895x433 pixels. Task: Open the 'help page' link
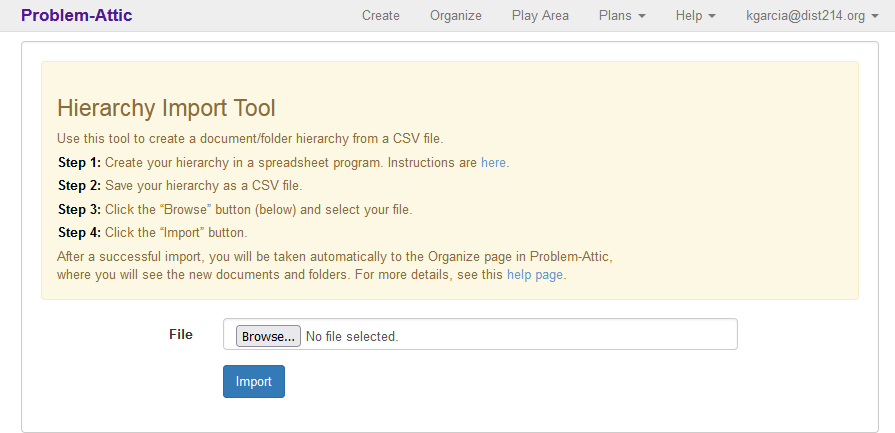tap(535, 274)
